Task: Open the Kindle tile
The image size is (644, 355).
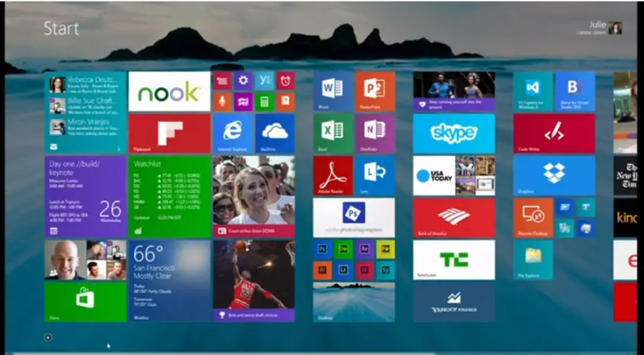Action: (626, 218)
